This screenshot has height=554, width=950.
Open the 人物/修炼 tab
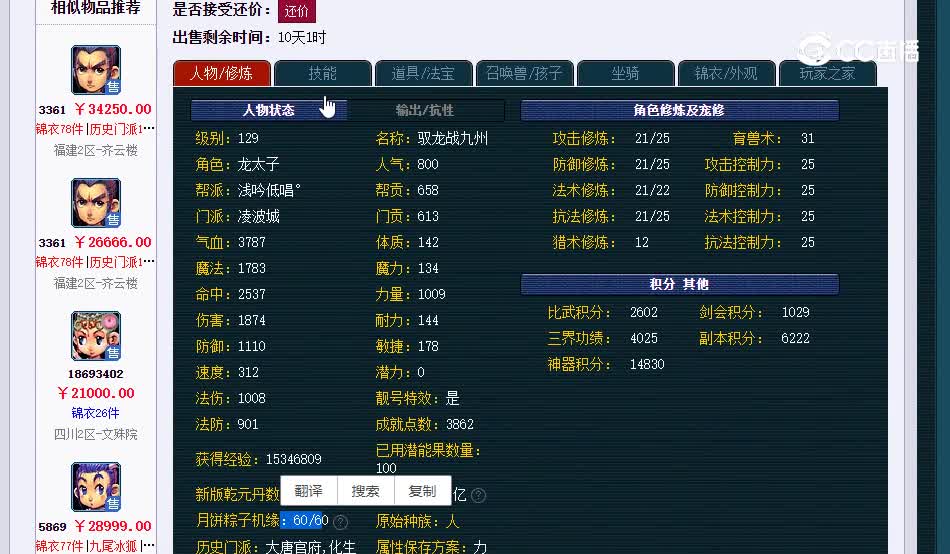[x=222, y=73]
